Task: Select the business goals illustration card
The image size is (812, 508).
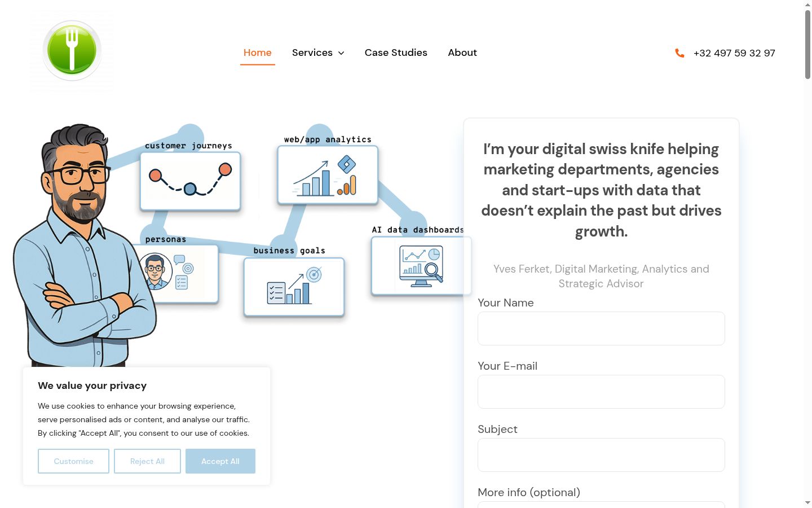Action: (294, 287)
